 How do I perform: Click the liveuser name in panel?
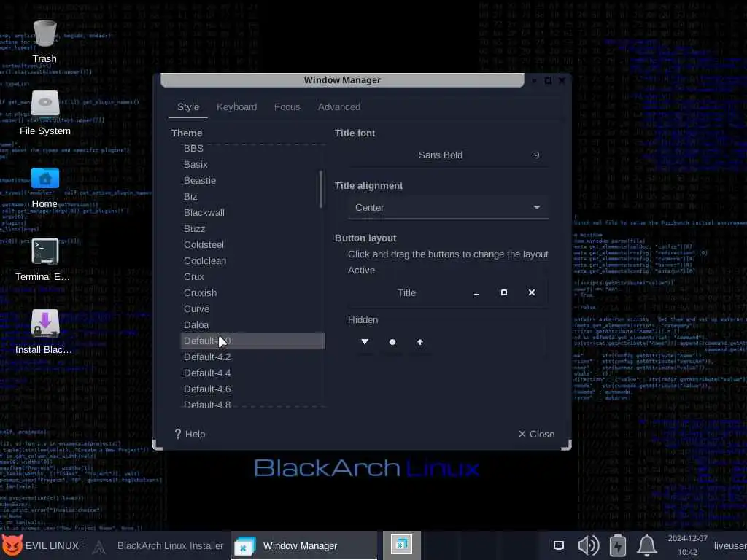(729, 545)
